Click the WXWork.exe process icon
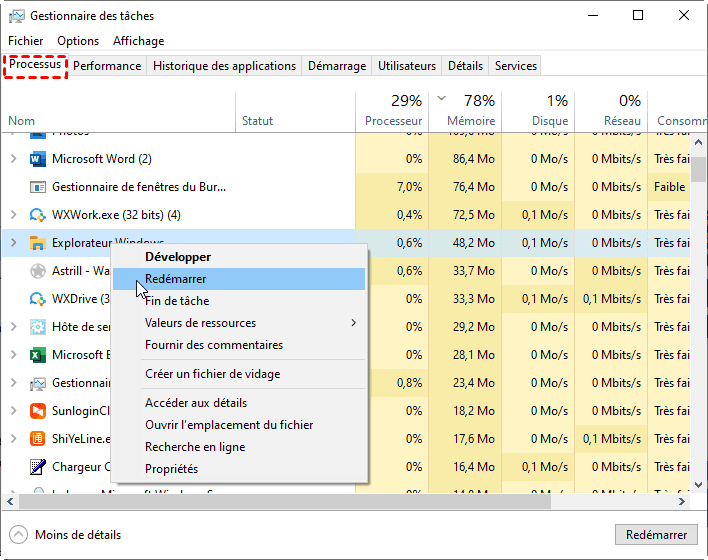Image resolution: width=708 pixels, height=560 pixels. (x=38, y=215)
